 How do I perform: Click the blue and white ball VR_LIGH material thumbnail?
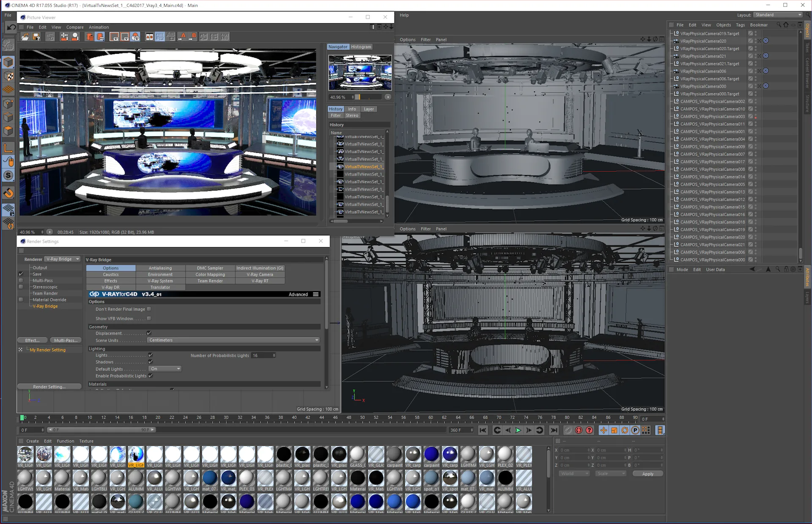pos(118,454)
